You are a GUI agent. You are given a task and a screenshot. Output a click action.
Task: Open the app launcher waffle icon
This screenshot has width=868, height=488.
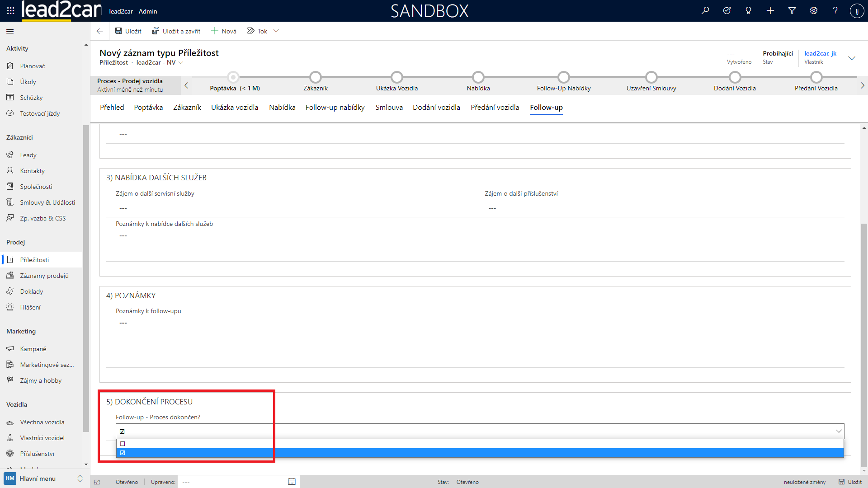(10, 10)
